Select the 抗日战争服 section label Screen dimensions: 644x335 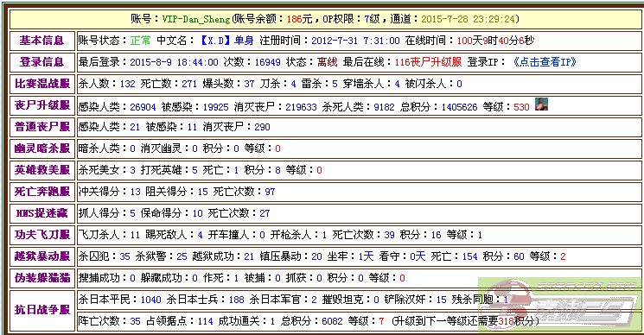(x=41, y=310)
